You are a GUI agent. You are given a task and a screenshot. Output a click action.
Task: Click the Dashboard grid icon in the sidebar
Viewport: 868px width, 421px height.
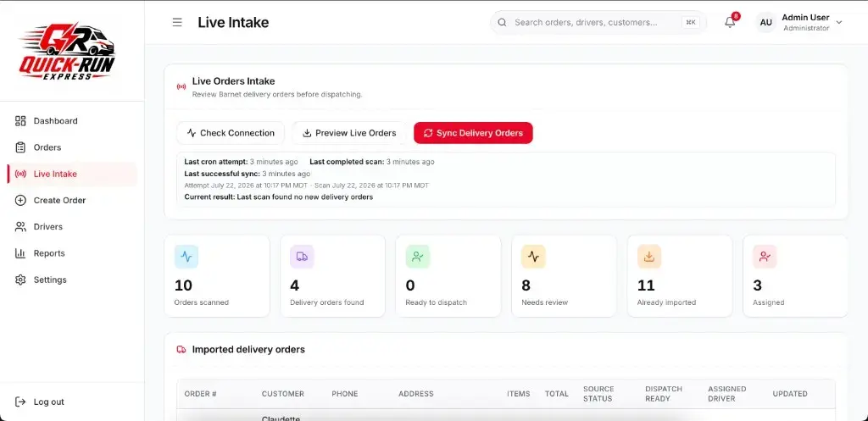(20, 120)
